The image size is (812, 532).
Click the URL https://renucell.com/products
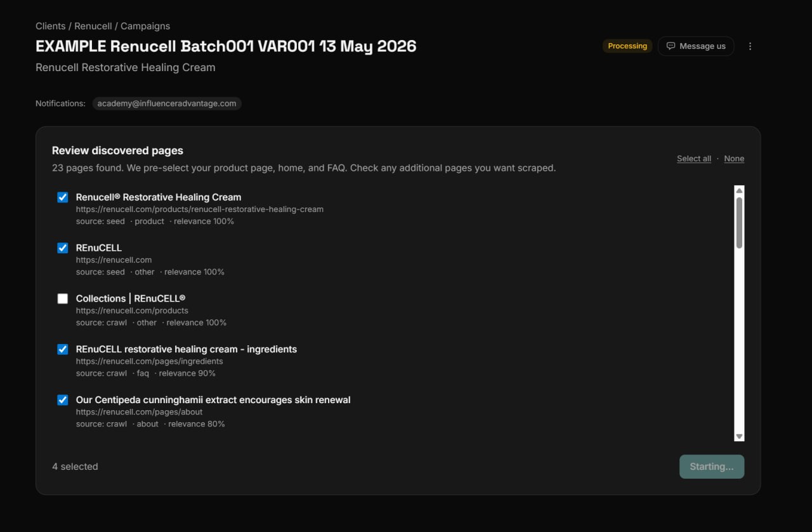pos(132,310)
